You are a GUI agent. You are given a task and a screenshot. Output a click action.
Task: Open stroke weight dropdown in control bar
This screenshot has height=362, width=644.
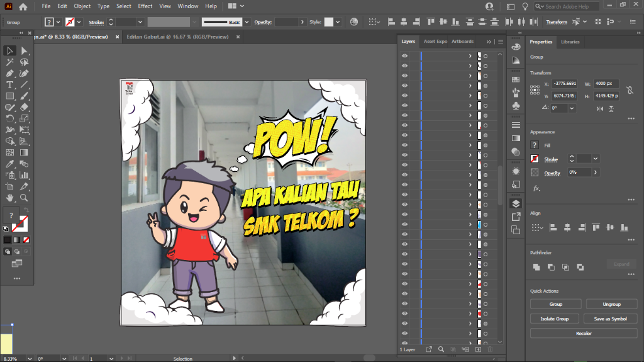coord(140,22)
